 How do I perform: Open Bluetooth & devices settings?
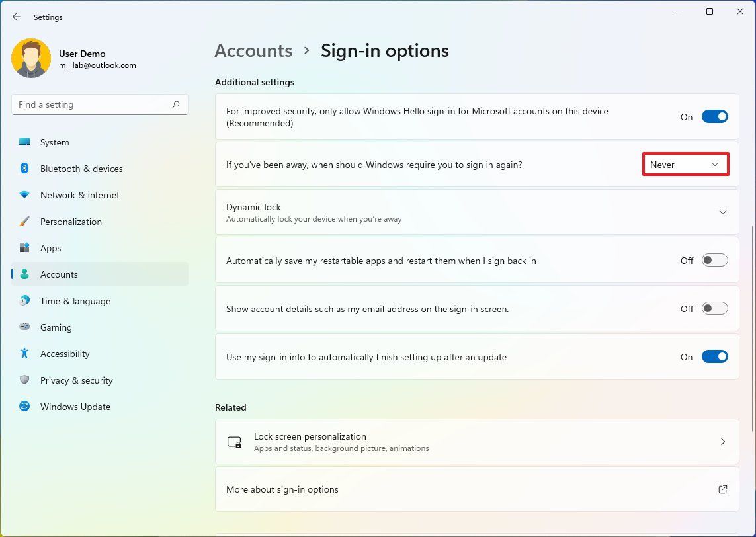25,169
